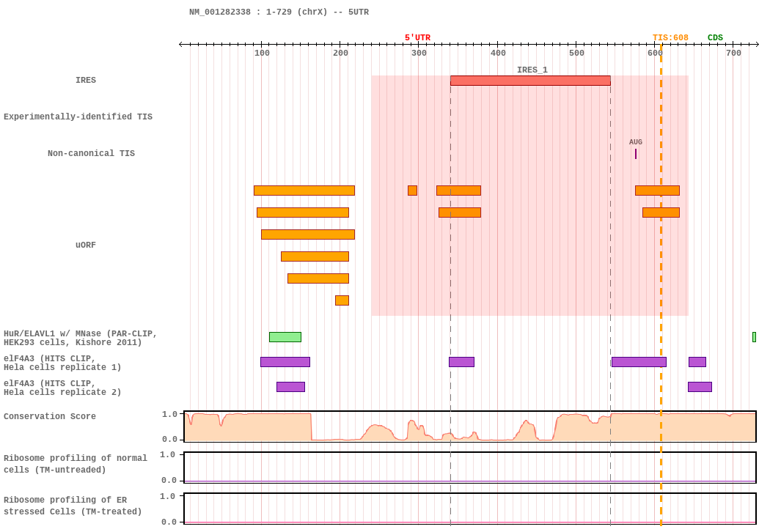Click the Experimentally-identified TIS track label

point(78,117)
